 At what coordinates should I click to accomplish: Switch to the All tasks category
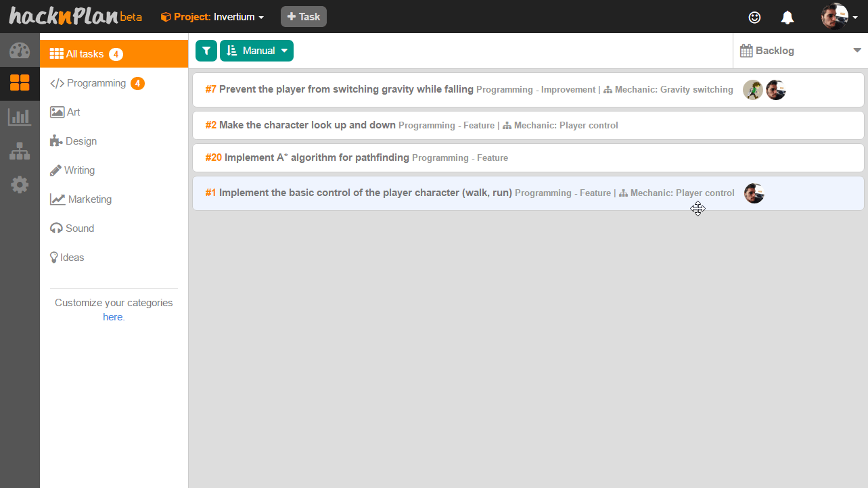pyautogui.click(x=85, y=54)
